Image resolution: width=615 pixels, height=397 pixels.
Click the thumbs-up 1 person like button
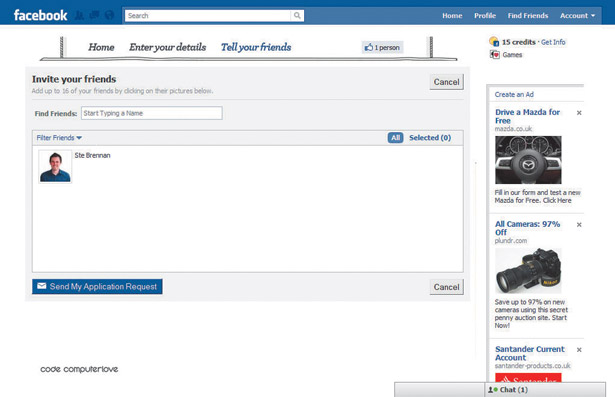pos(382,47)
